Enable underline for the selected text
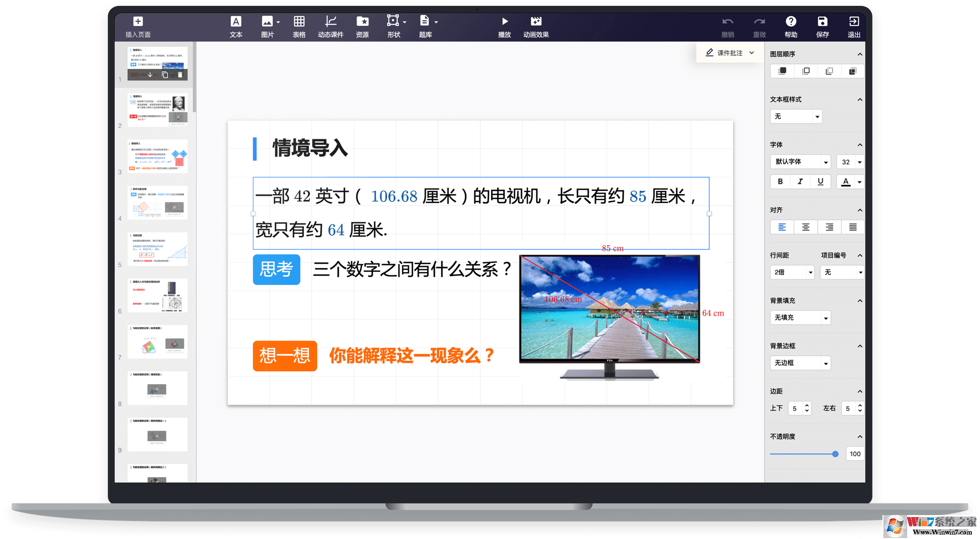 (x=820, y=181)
